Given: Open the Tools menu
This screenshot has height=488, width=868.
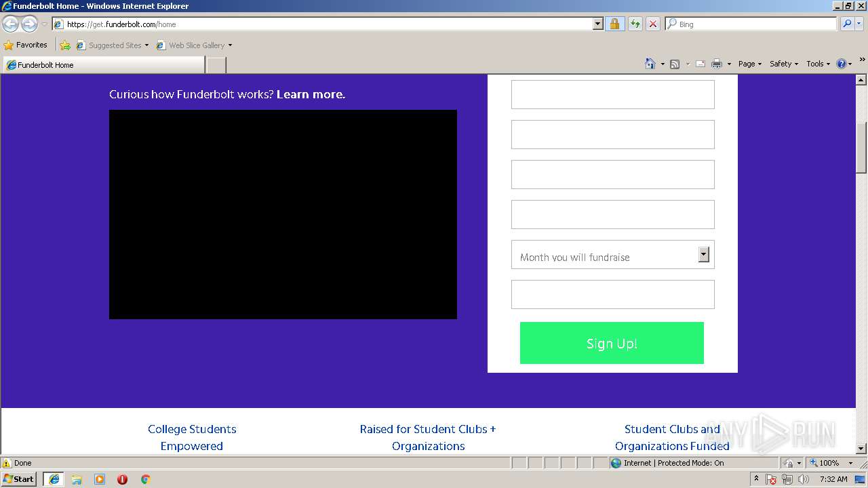Looking at the screenshot, I should [818, 64].
